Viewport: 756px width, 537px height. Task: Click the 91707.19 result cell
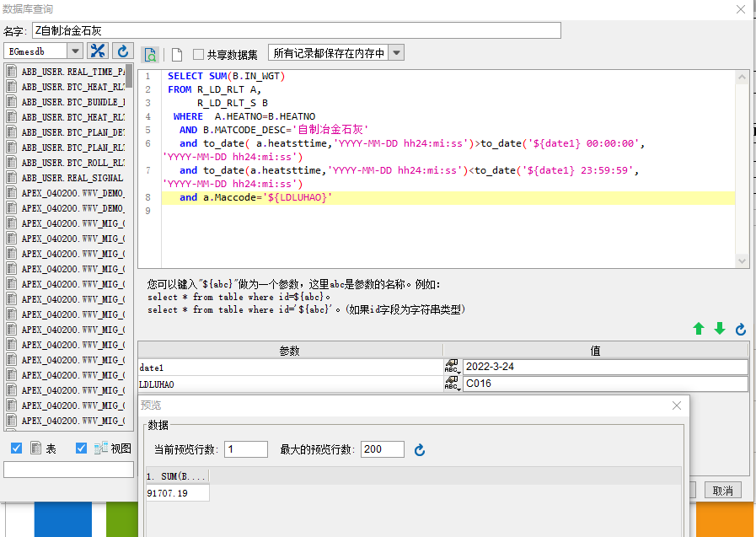[x=178, y=493]
